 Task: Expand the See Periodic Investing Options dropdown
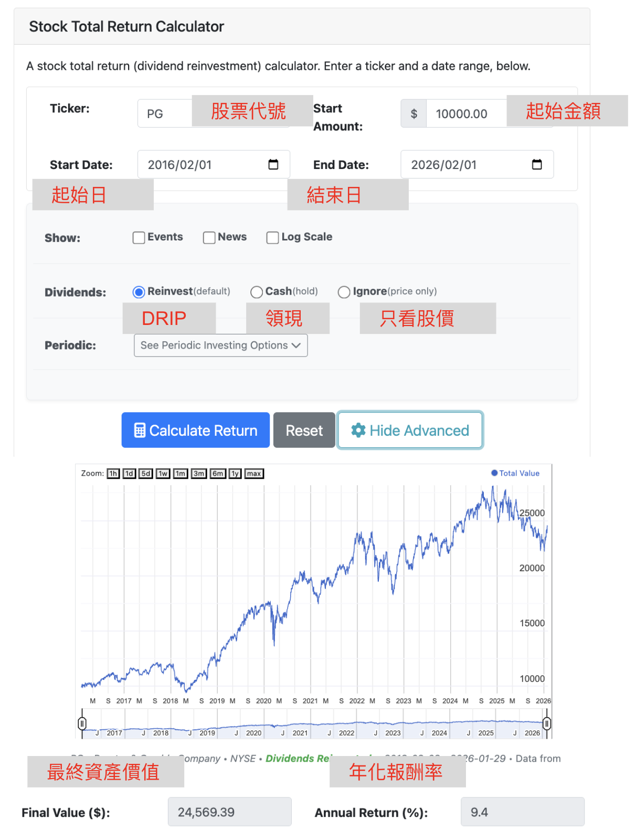tap(220, 345)
